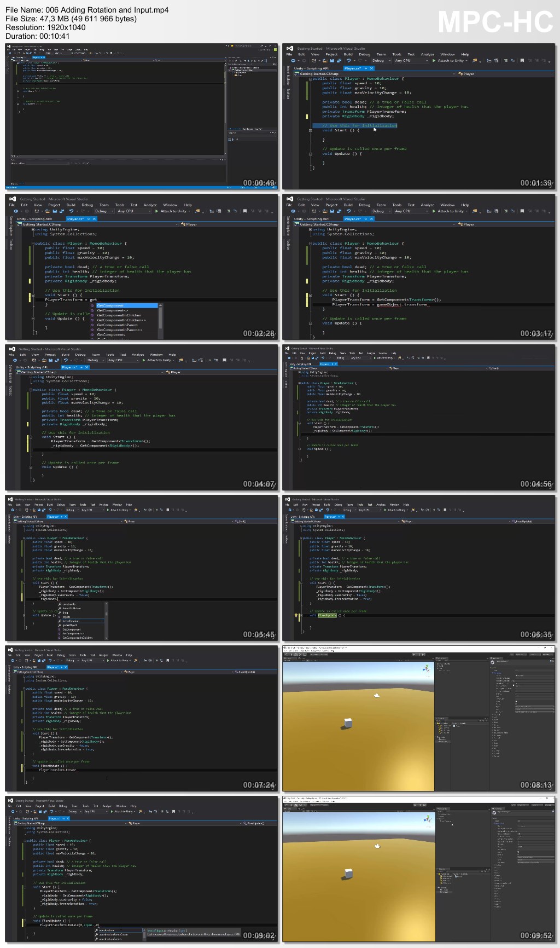The width and height of the screenshot is (560, 948).
Task: Click the Visual Studio logo in the 00:01:39 frame
Action: tap(290, 48)
